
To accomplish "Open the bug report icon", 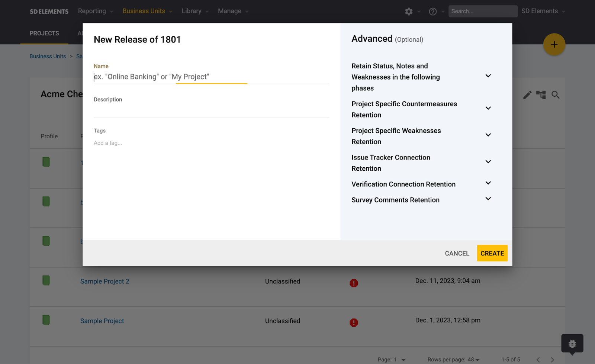I will click(x=572, y=344).
